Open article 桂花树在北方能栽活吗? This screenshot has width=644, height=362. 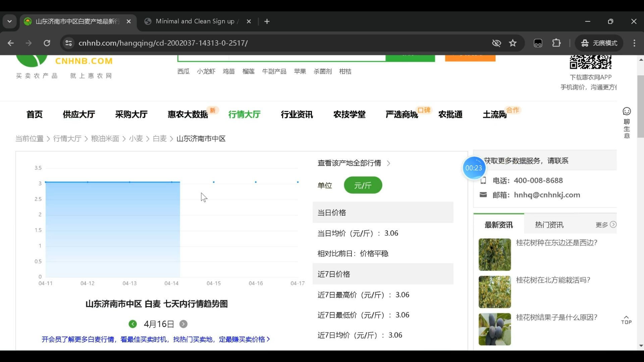click(553, 280)
